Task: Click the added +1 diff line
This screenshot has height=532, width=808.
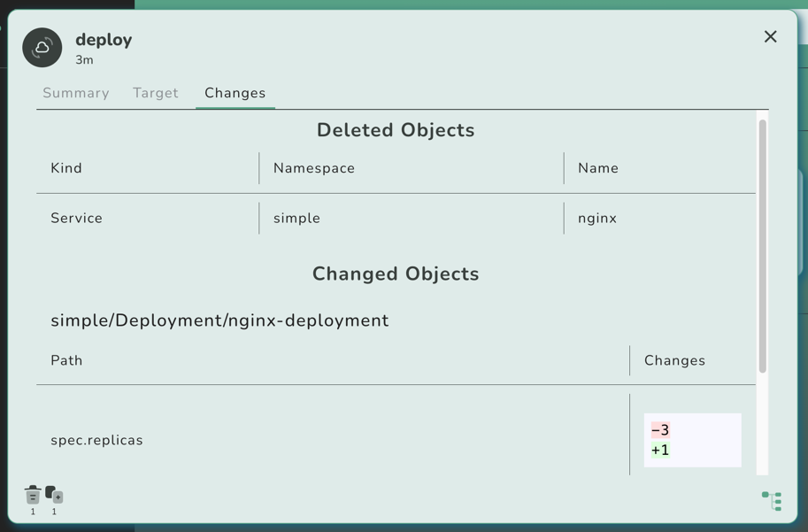Action: click(660, 450)
